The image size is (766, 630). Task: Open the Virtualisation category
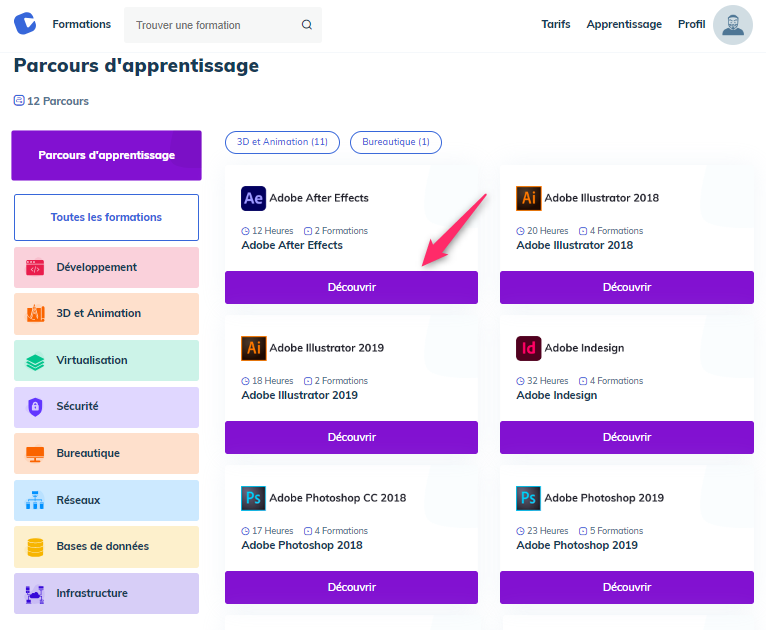pyautogui.click(x=106, y=360)
